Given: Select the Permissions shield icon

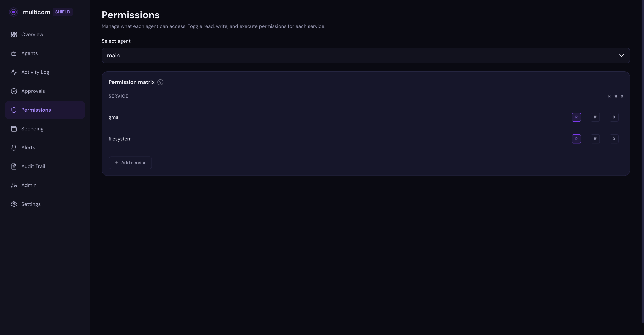Looking at the screenshot, I should pos(14,110).
